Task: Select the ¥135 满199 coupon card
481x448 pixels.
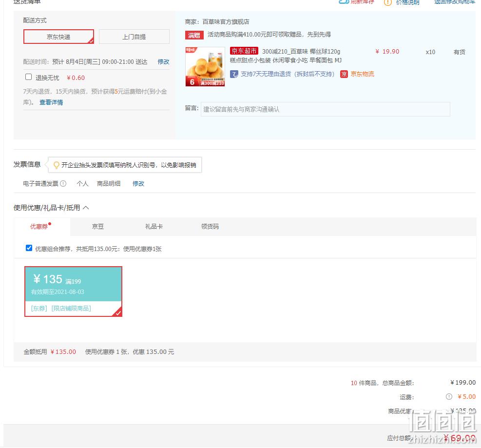Action: coord(73,292)
